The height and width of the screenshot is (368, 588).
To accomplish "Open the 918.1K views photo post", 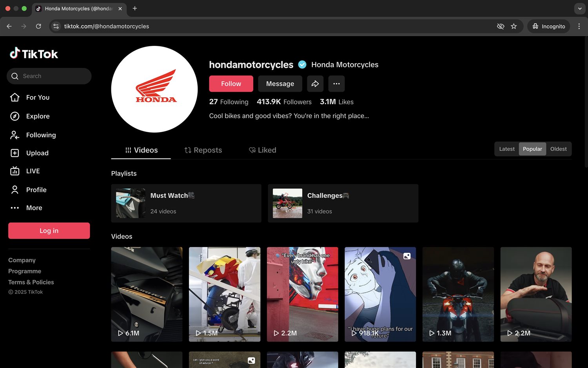I will (x=380, y=294).
